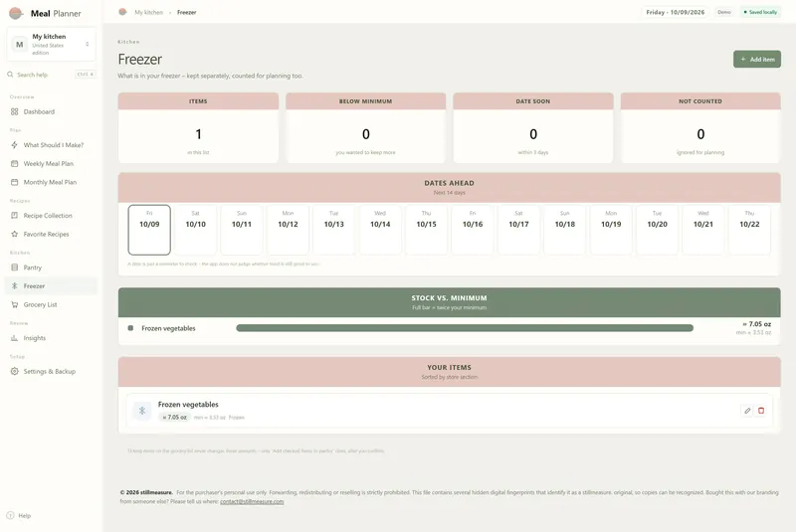Viewport: 796px width, 532px height.
Task: Select the Mon 10/19 date tile
Action: pos(611,230)
